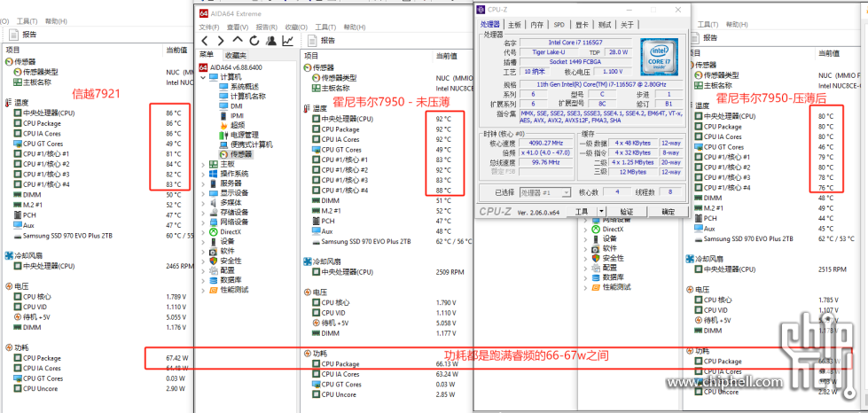Viewport: 868px width, 413px height.
Task: Open 收藏(O) menu in AIDA64 Extreme
Action: coord(295,27)
